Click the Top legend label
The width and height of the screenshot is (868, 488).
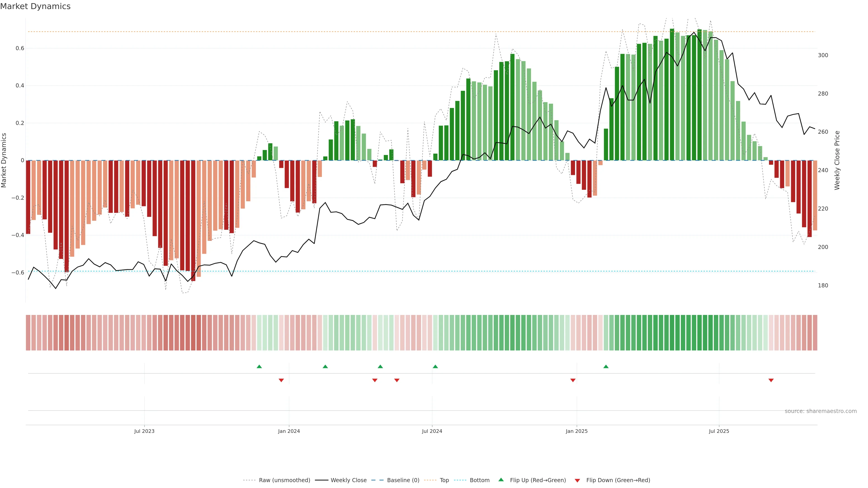[444, 480]
